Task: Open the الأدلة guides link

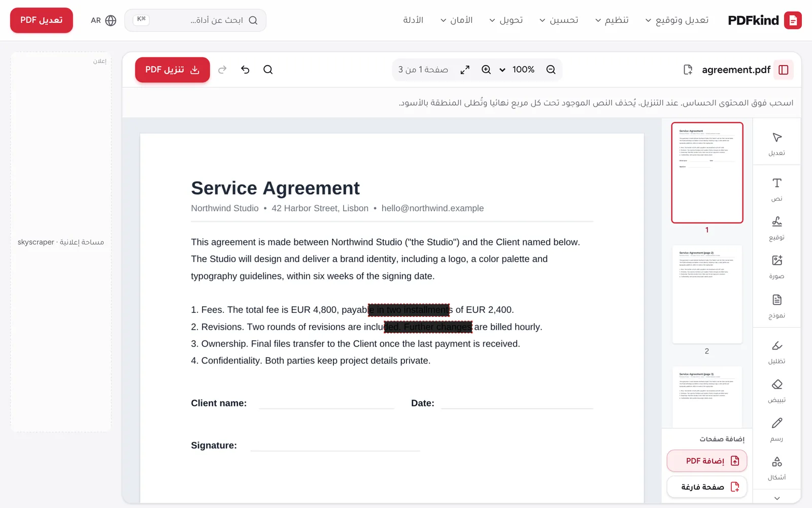Action: point(413,20)
